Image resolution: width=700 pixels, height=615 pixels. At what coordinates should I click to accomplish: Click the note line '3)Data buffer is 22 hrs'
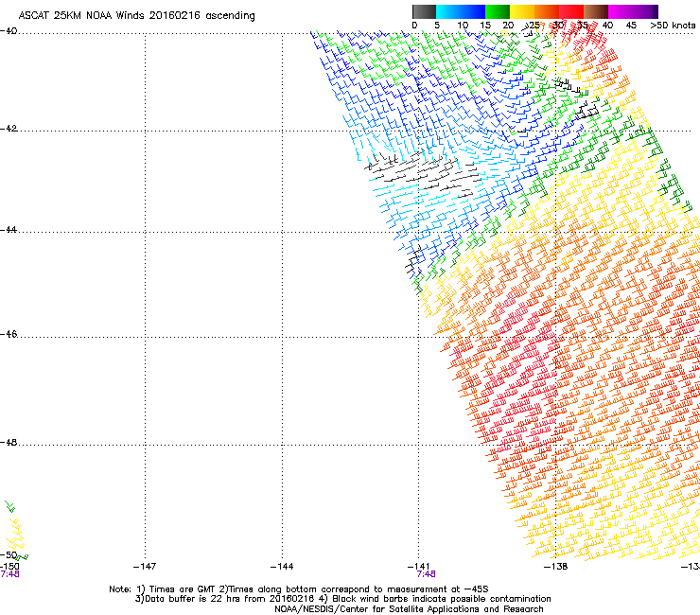point(342,599)
